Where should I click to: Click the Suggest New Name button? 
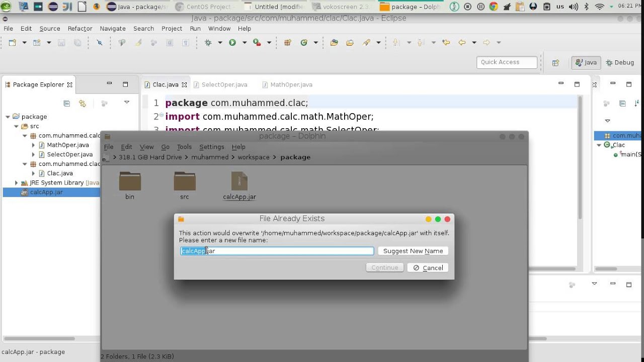413,251
